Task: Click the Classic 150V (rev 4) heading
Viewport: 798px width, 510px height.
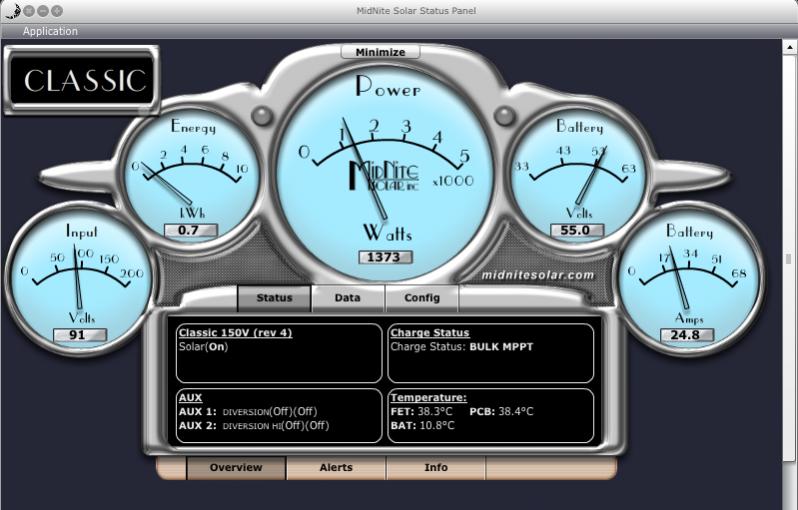Action: click(235, 333)
